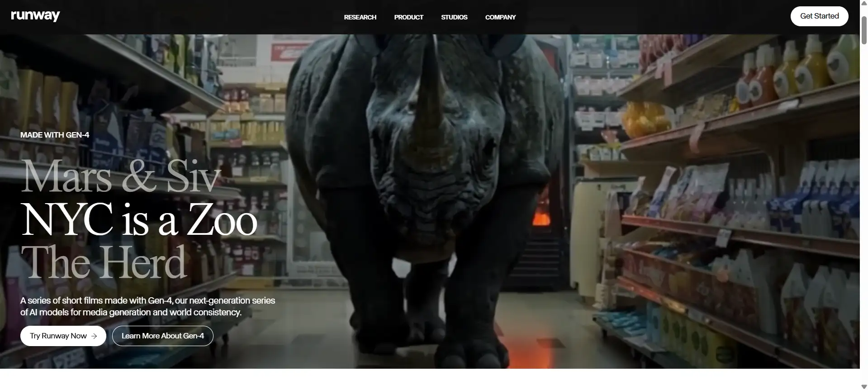This screenshot has width=868, height=390.
Task: Click the Made with Gen-4 label
Action: pyautogui.click(x=55, y=135)
